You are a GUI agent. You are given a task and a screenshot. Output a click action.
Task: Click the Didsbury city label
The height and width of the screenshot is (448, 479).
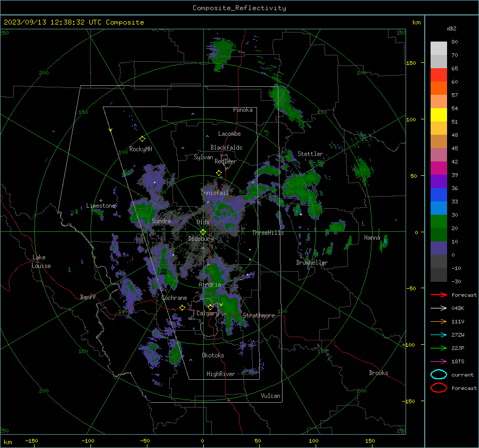(x=201, y=239)
